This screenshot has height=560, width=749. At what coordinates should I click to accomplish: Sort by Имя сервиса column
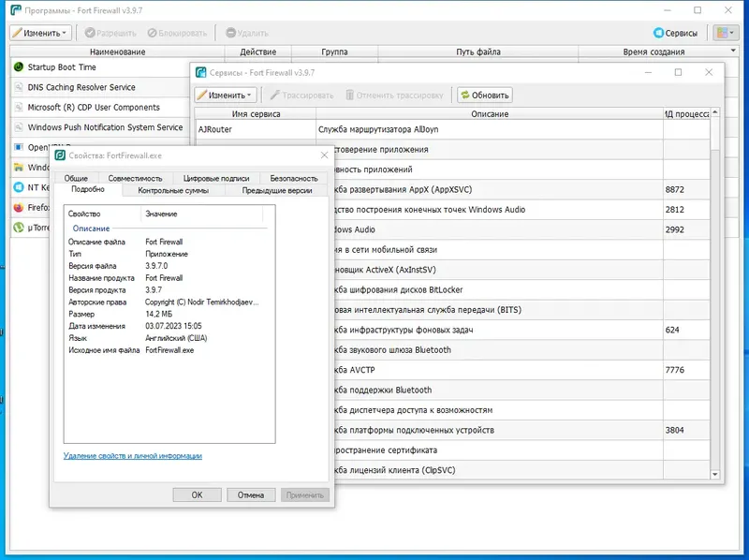[x=256, y=113]
